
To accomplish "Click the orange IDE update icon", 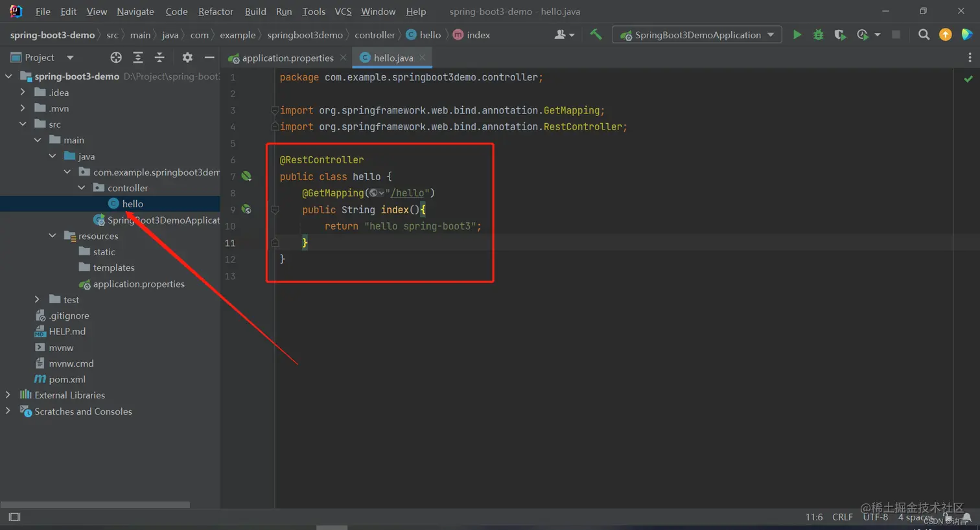I will click(x=946, y=34).
